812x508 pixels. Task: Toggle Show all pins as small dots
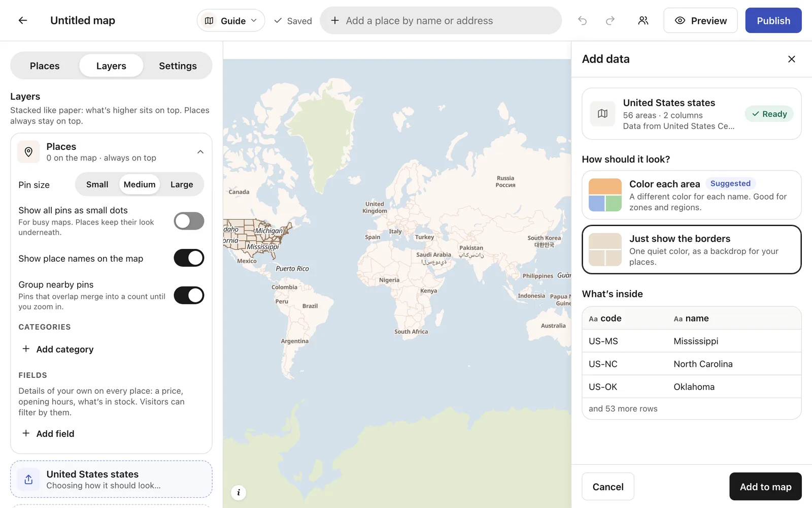coord(189,221)
